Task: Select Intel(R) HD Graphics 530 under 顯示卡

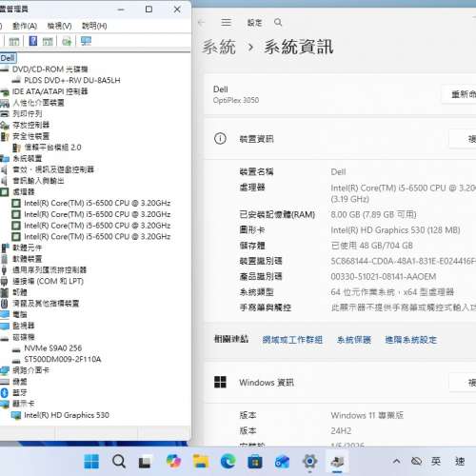Action: point(67,415)
